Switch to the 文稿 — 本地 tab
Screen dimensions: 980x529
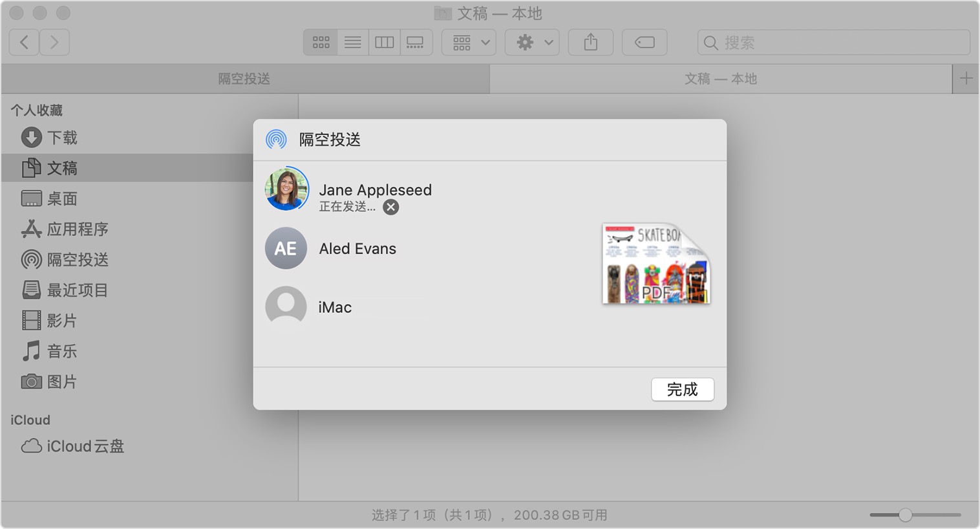coord(721,78)
